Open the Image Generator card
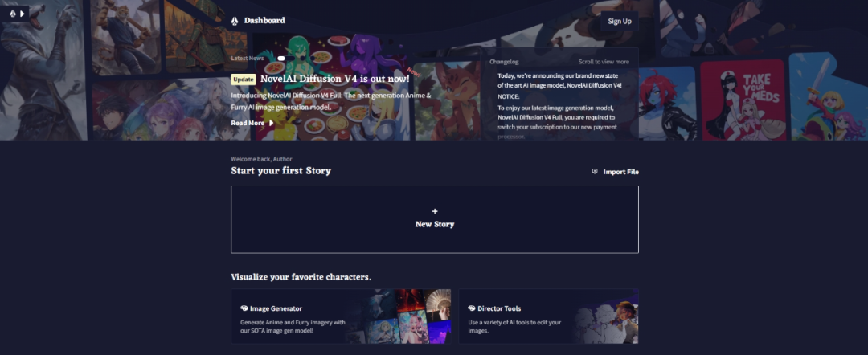The image size is (868, 355). [341, 316]
